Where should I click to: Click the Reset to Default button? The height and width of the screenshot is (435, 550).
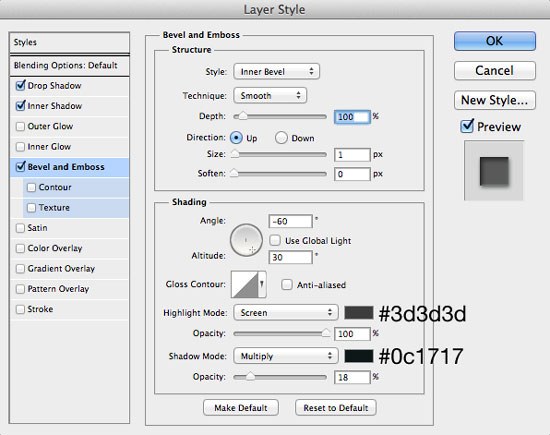[x=336, y=408]
